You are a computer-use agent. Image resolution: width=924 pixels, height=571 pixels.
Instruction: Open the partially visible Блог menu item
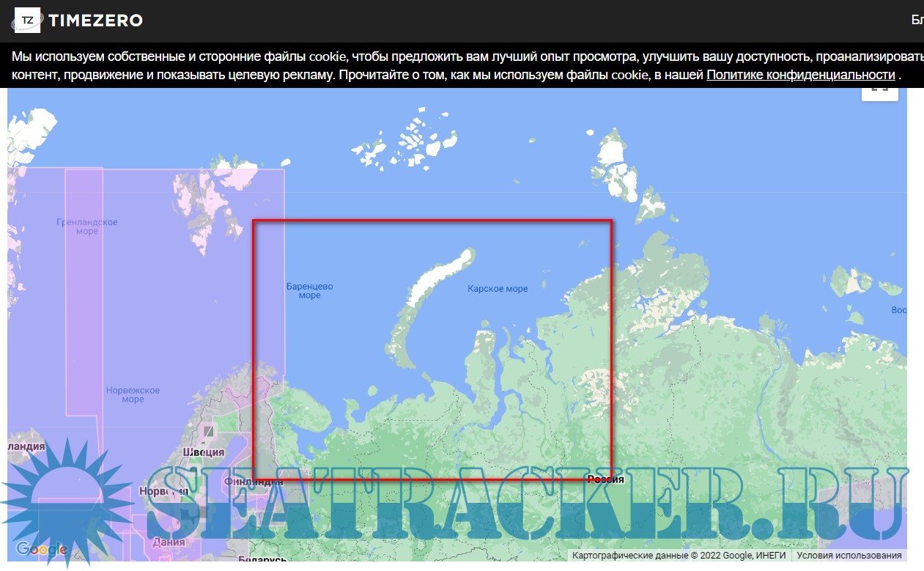pyautogui.click(x=917, y=20)
